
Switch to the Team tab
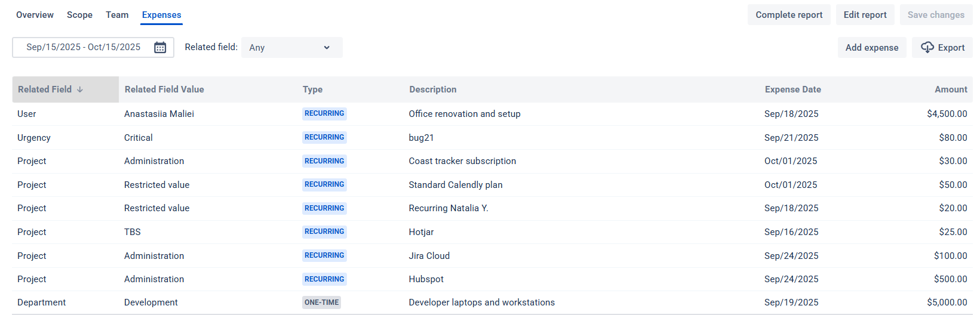point(117,15)
